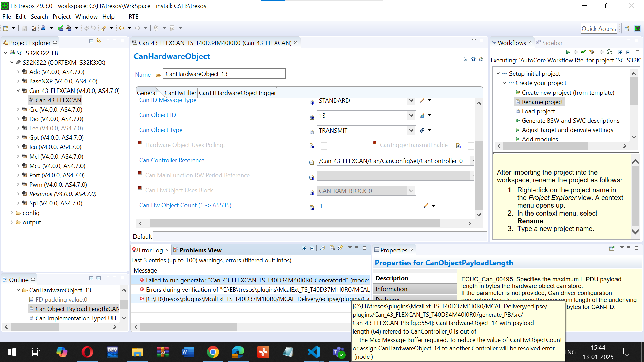Click the home icon in the editor header
The height and width of the screenshot is (362, 644).
tap(481, 59)
